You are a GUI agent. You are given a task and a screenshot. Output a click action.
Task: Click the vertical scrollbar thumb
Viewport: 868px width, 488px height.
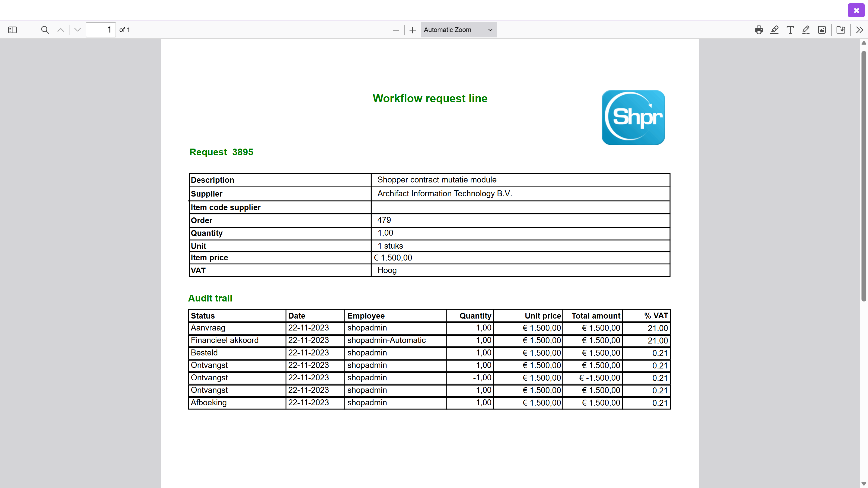pyautogui.click(x=864, y=176)
